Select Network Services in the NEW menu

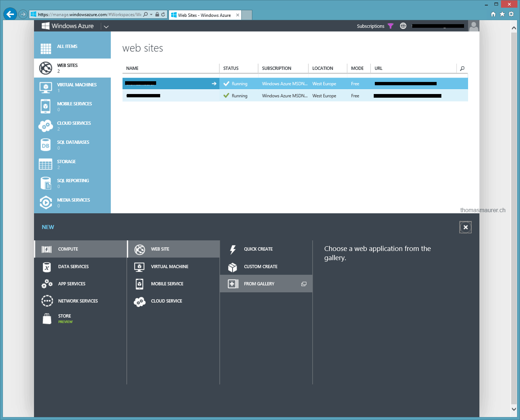point(80,301)
